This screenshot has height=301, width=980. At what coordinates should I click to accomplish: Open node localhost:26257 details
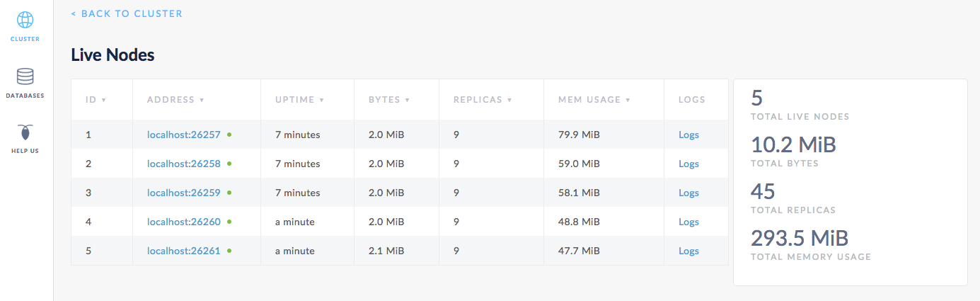coord(183,135)
